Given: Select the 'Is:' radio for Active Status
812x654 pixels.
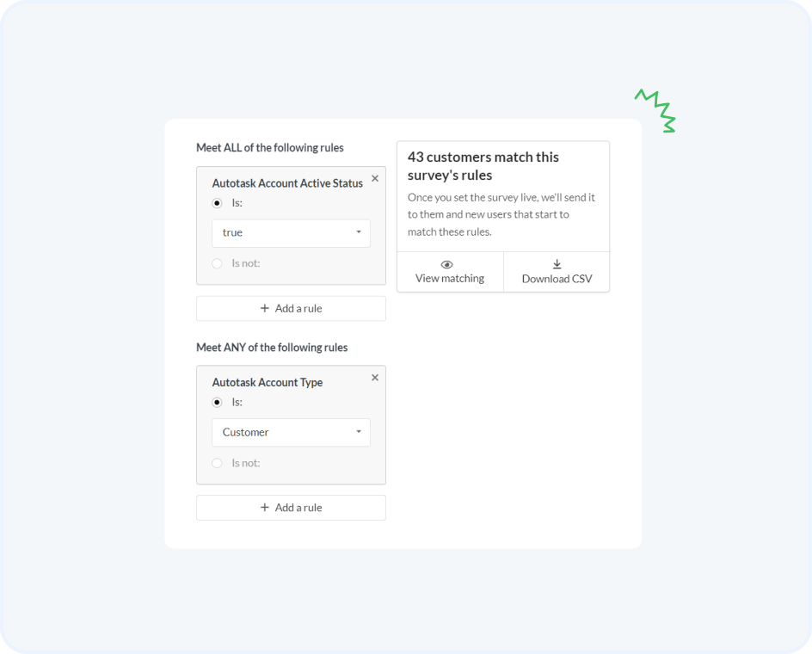Looking at the screenshot, I should coord(217,203).
